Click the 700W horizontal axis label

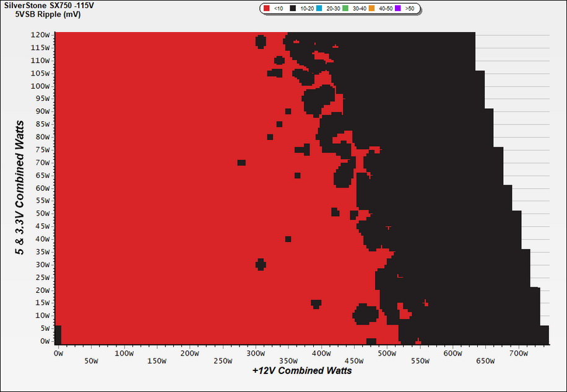point(518,354)
